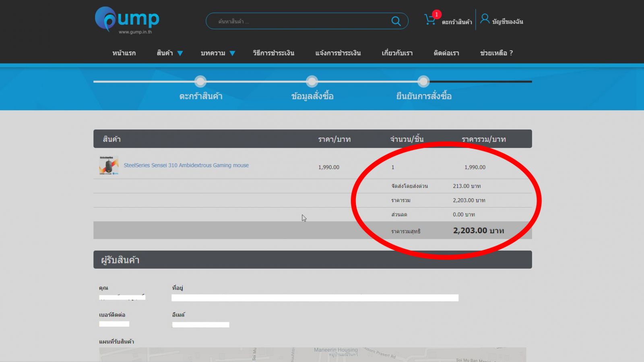Open เกี่ยวกับเรา menu item
Viewport: 644px width, 362px height.
pos(397,53)
